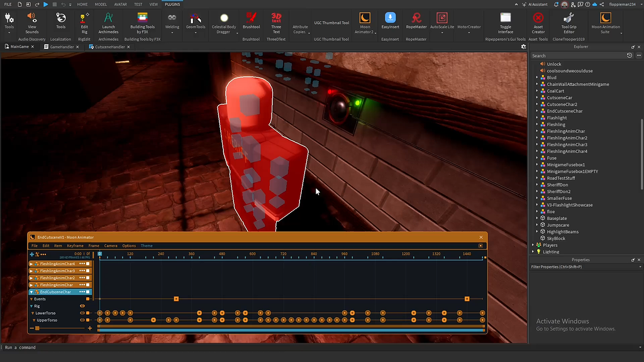The image size is (644, 362).
Task: Toggle the FleshlingAnimChar track checkbox
Action: point(88,285)
